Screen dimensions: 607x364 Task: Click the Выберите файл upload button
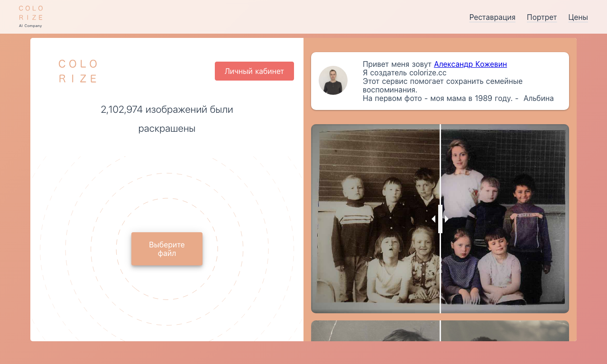[167, 249]
